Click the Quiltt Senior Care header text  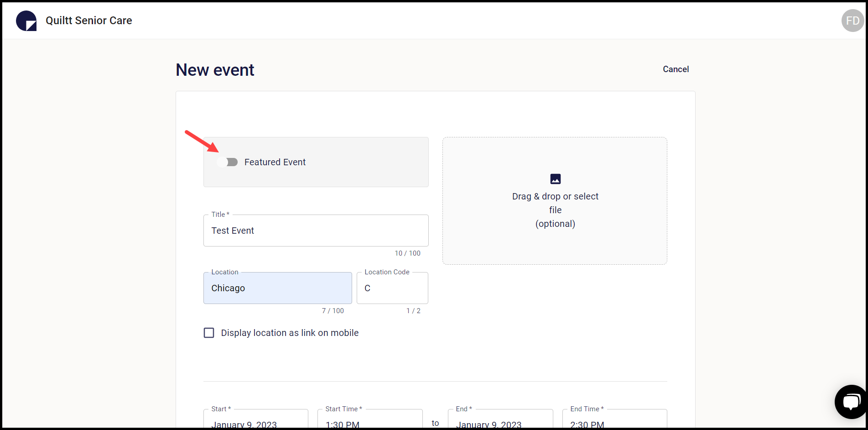pyautogui.click(x=89, y=20)
